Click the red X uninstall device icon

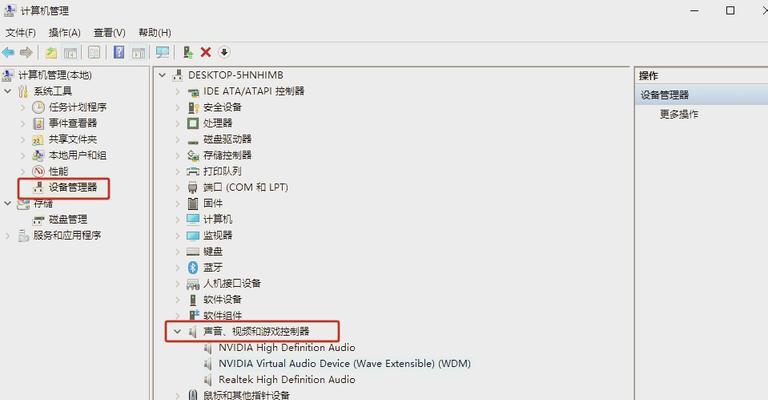(x=206, y=52)
